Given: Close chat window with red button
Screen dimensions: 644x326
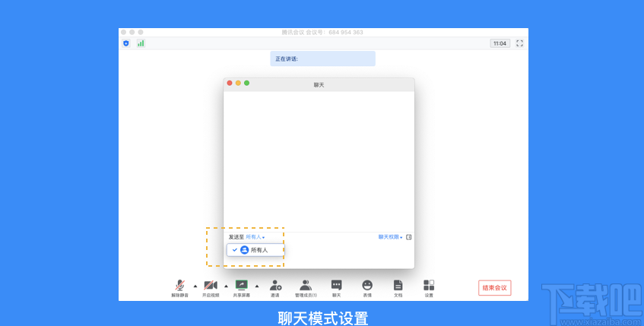Looking at the screenshot, I should tap(230, 83).
